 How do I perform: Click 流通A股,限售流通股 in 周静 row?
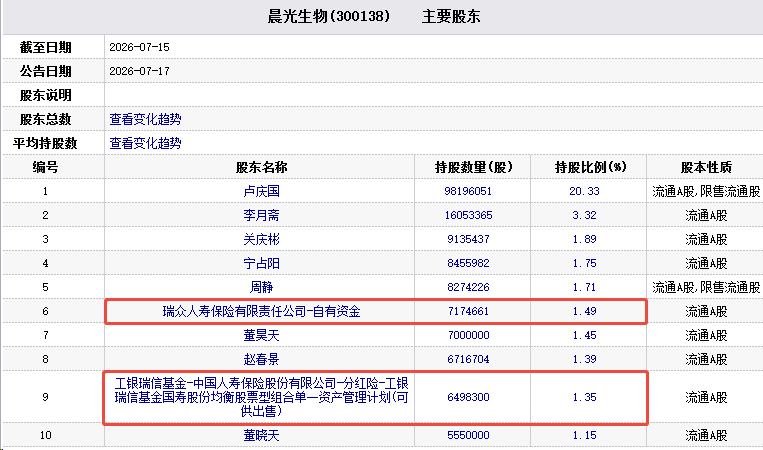point(706,287)
